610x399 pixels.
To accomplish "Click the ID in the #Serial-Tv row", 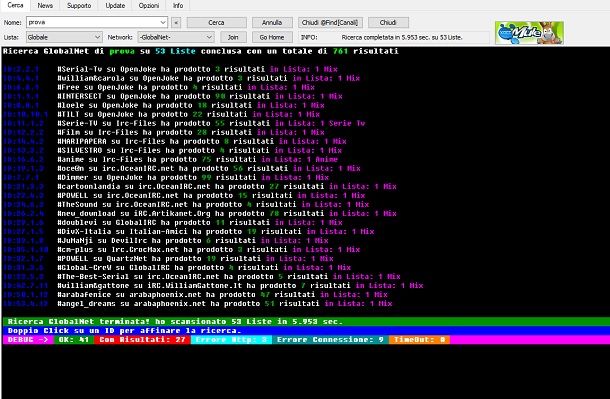I will point(21,69).
